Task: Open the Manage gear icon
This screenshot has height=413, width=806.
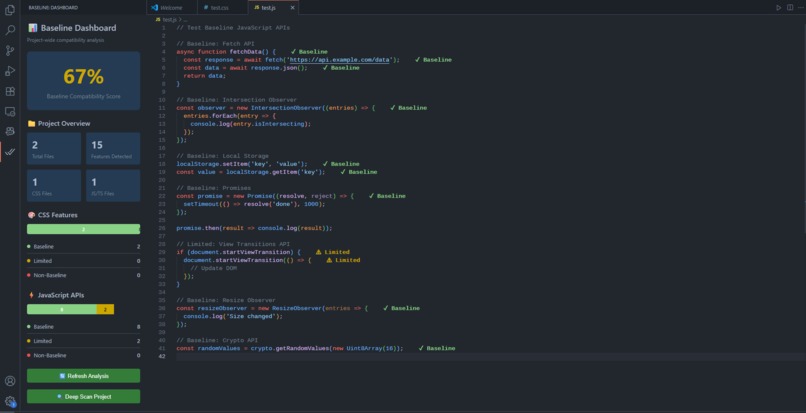Action: pyautogui.click(x=10, y=401)
